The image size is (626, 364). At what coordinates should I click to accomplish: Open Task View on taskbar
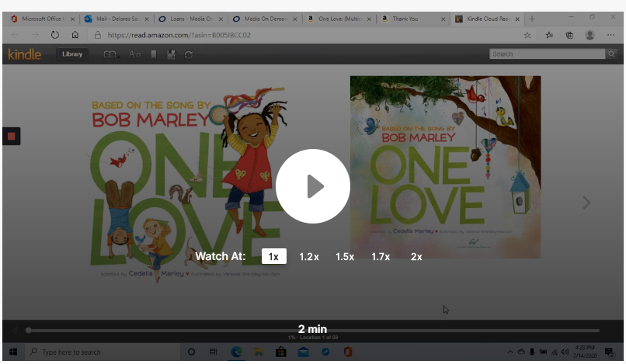pyautogui.click(x=214, y=352)
